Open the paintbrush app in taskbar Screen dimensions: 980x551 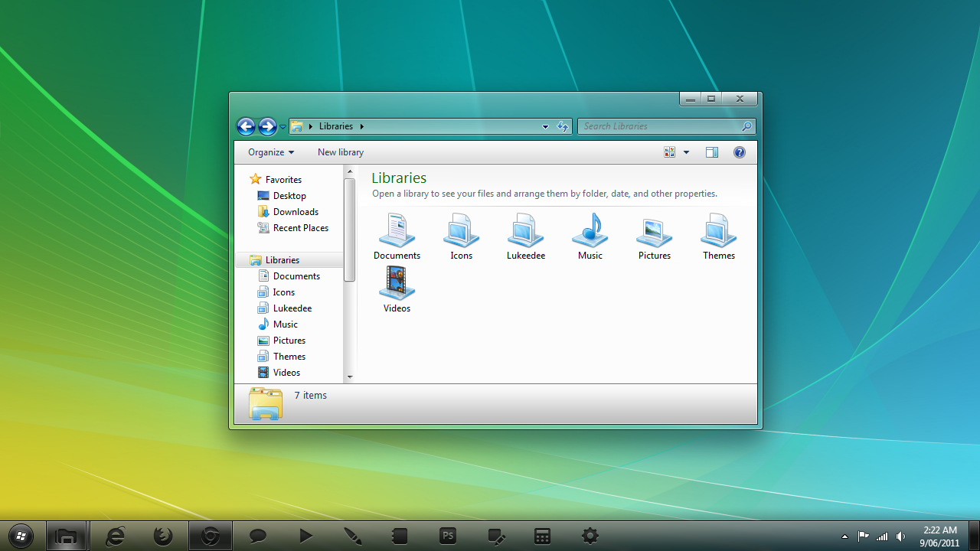point(353,536)
